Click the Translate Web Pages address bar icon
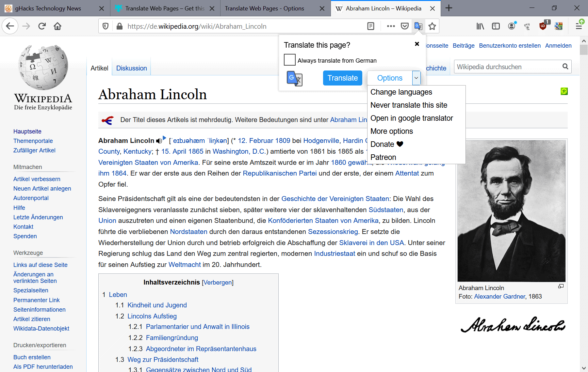The image size is (588, 372). [x=418, y=26]
